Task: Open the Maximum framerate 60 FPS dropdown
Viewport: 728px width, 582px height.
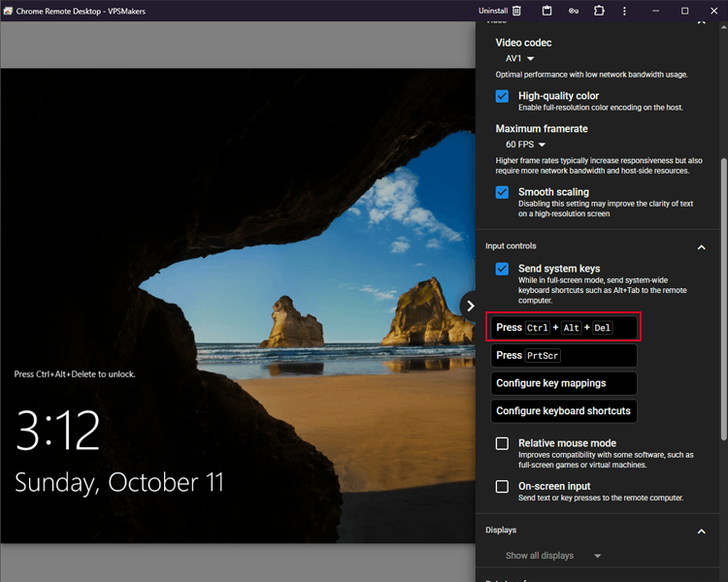Action: click(525, 145)
